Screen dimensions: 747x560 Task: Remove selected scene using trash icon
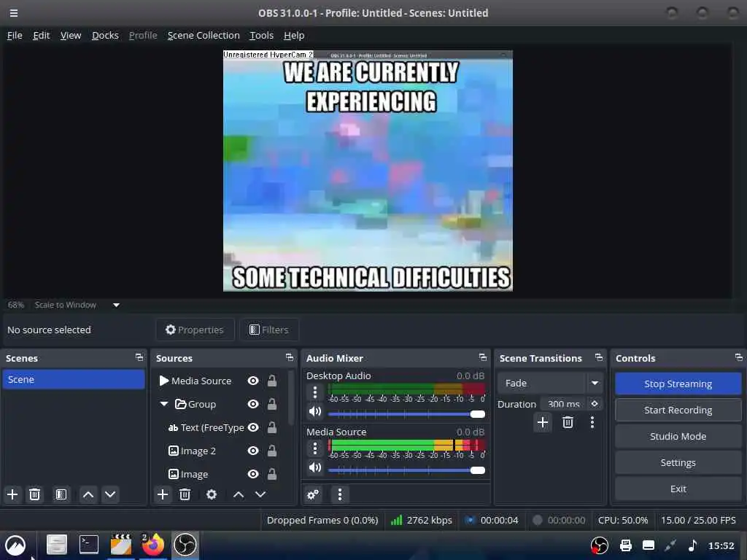click(34, 494)
